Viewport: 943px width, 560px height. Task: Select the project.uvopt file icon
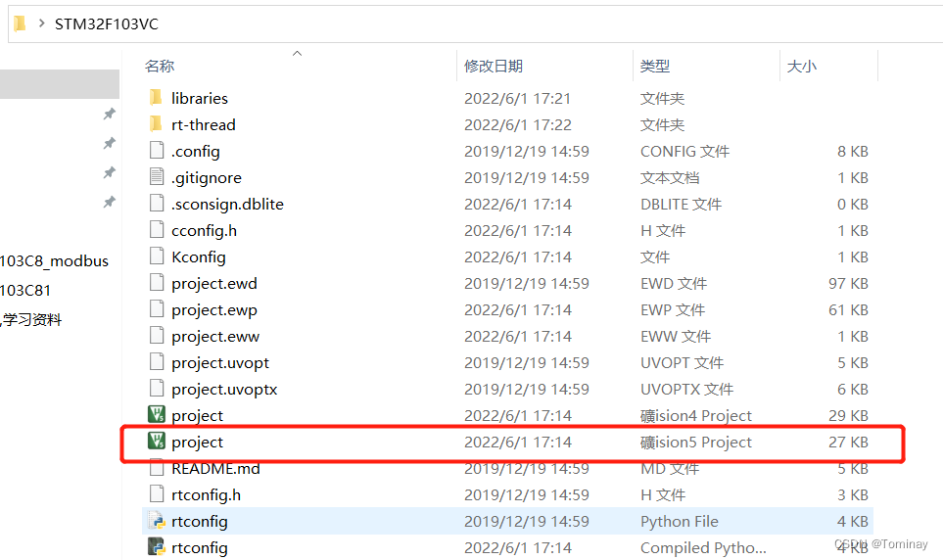point(157,362)
